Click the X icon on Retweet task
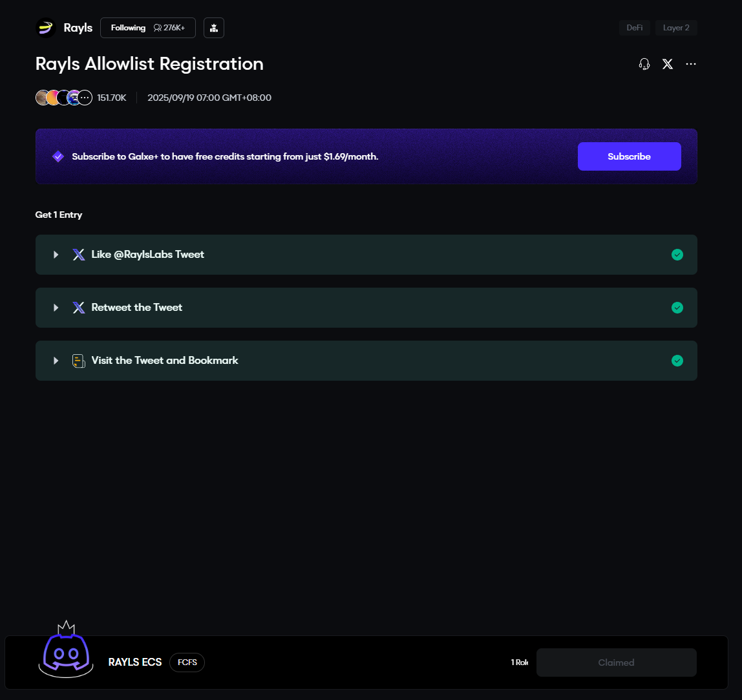 79,308
